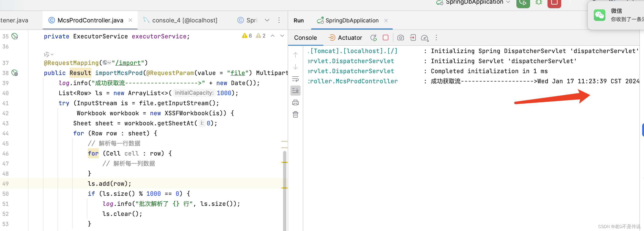
Task: Go to next highlighted error arrow
Action: click(x=282, y=36)
